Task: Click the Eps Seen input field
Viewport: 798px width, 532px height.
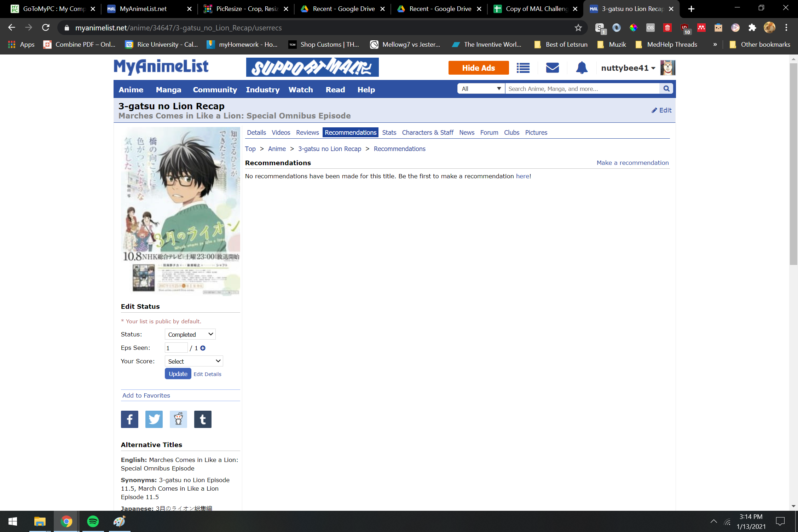Action: pos(176,348)
